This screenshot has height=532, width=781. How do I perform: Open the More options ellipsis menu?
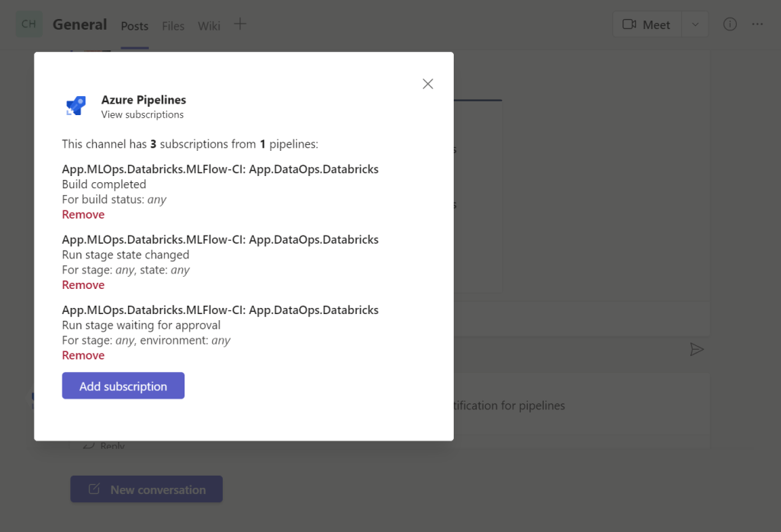click(757, 24)
